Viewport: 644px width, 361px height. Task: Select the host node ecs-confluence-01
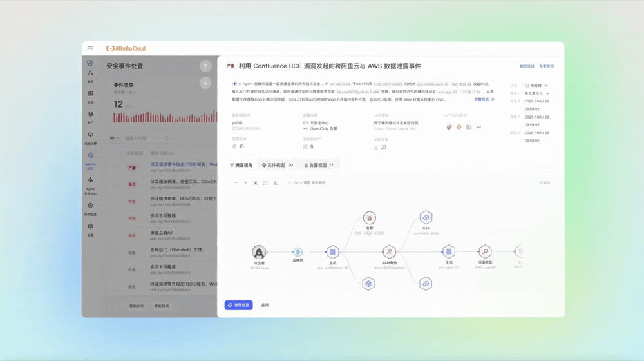tap(333, 251)
